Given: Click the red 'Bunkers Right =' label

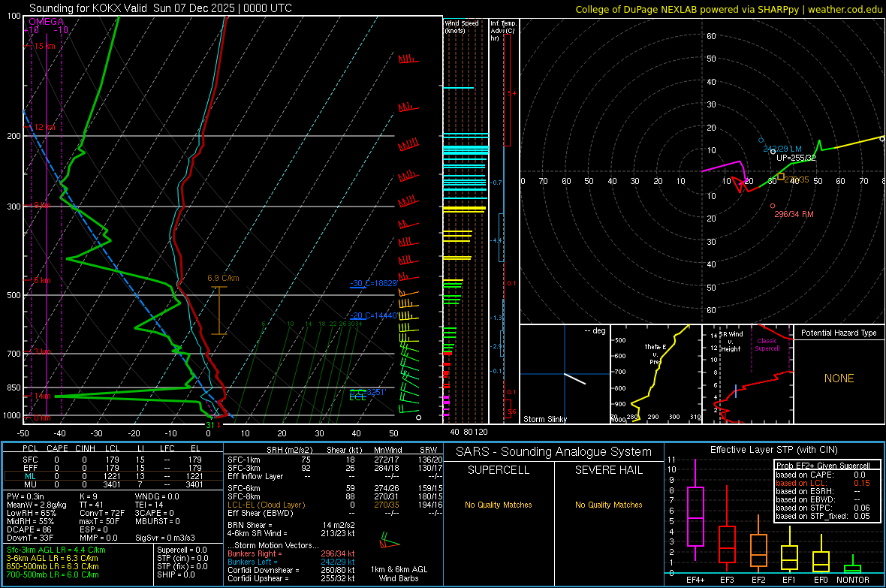Looking at the screenshot, I should 255,553.
